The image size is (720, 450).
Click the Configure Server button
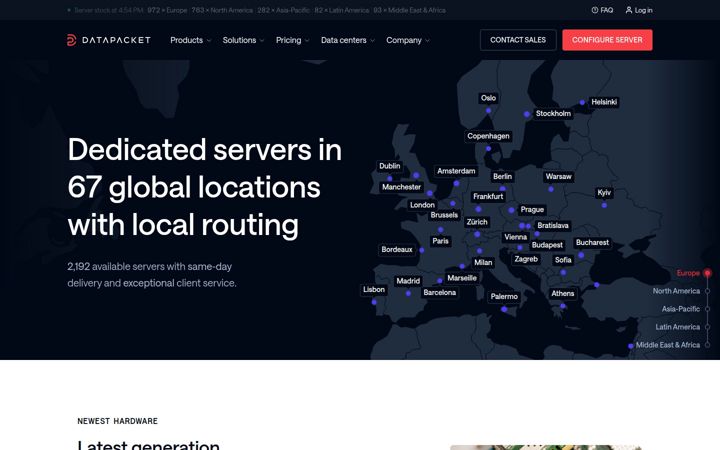(x=607, y=40)
